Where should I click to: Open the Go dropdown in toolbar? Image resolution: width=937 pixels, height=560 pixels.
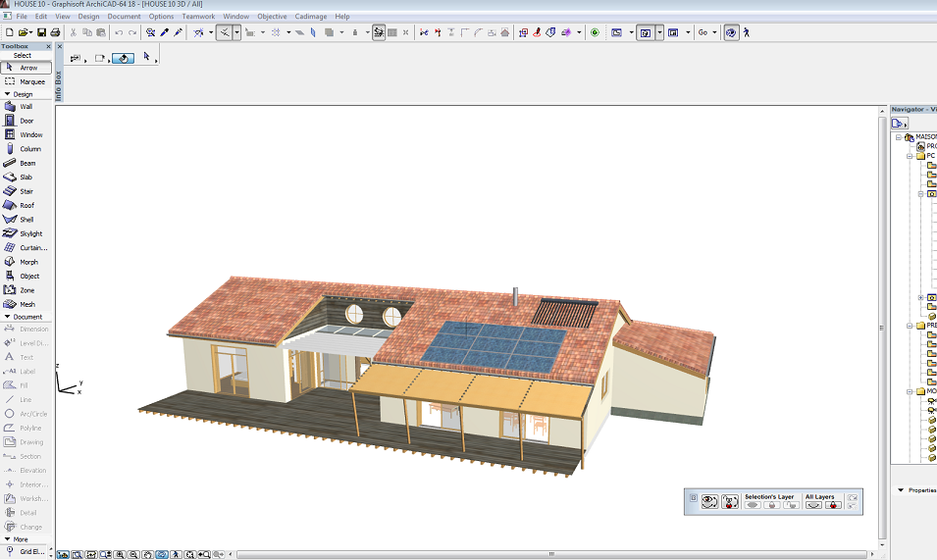[706, 32]
